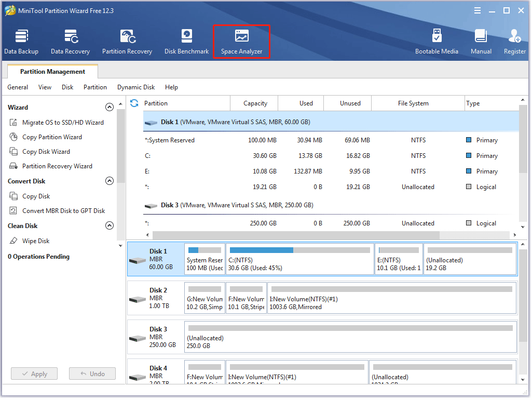The height and width of the screenshot is (400, 532).
Task: Collapse the Convert Disk section
Action: click(x=110, y=181)
